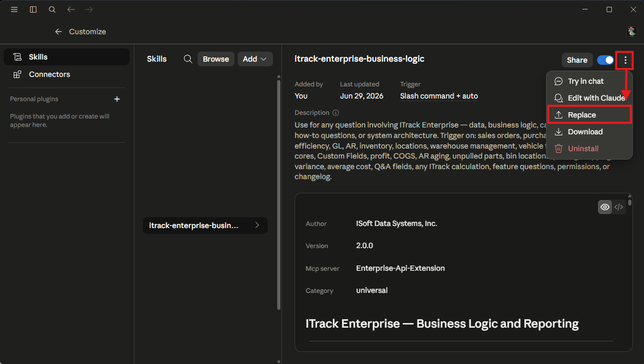Open the Connectors sidebar tab
The image size is (644, 364).
[66, 74]
